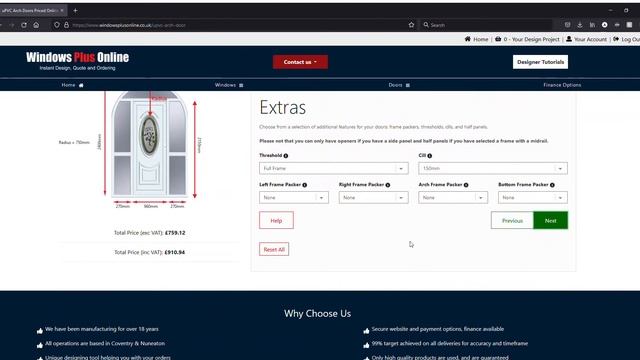Viewport: 640px width, 360px height.
Task: Click the account person icon
Action: [569, 39]
